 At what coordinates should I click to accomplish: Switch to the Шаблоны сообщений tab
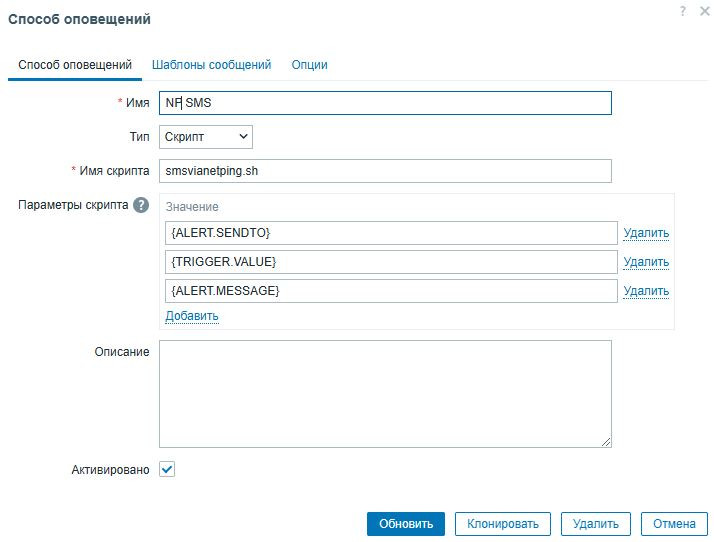click(211, 65)
